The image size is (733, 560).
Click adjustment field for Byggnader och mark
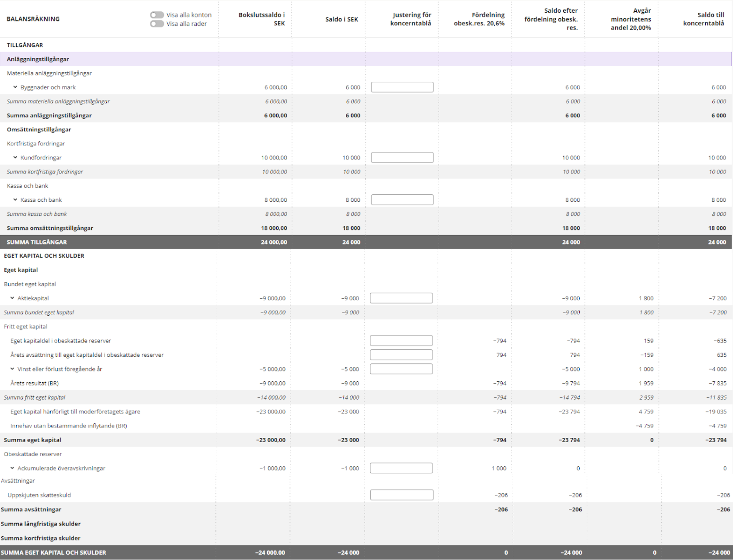(x=402, y=87)
